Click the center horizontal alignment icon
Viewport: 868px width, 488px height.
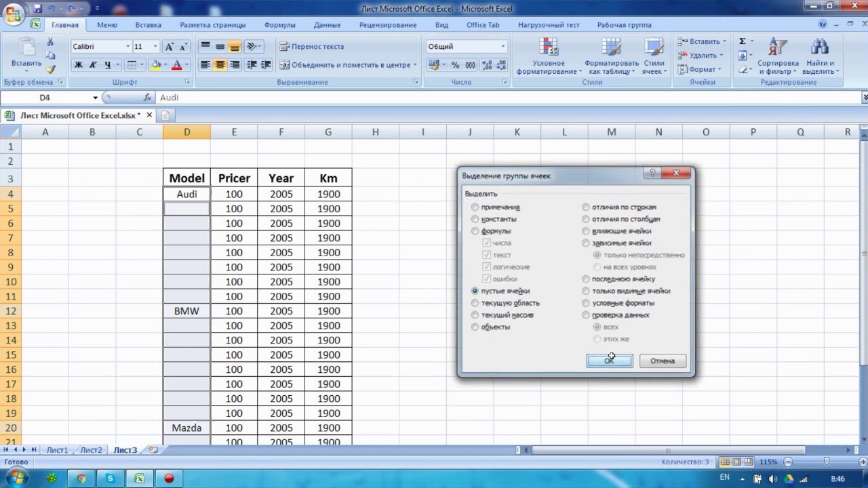click(x=220, y=65)
